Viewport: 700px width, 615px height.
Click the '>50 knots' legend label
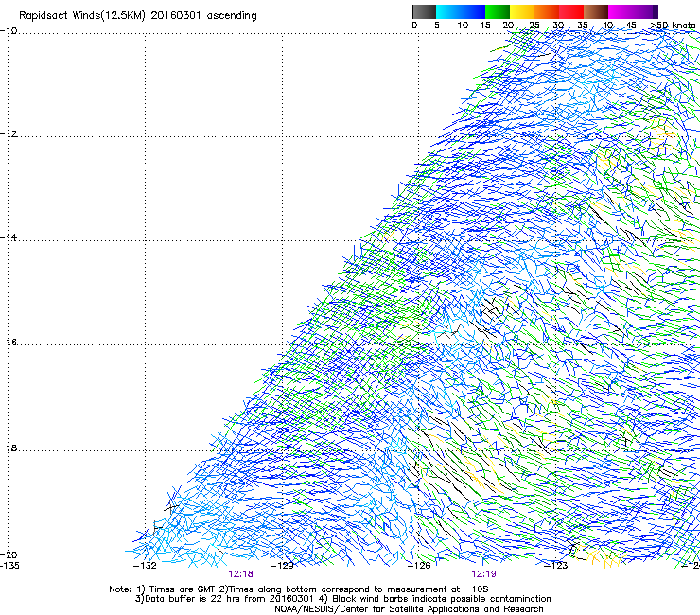[x=673, y=26]
